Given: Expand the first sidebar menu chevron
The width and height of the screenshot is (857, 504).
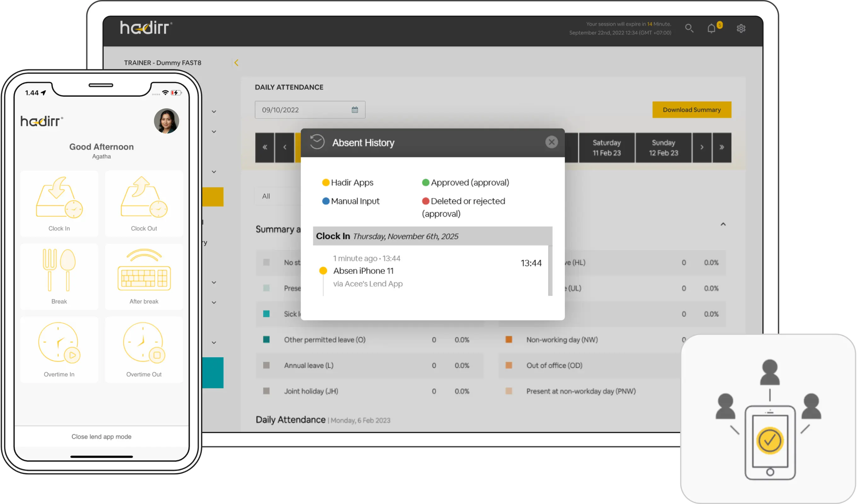Looking at the screenshot, I should pos(214,112).
